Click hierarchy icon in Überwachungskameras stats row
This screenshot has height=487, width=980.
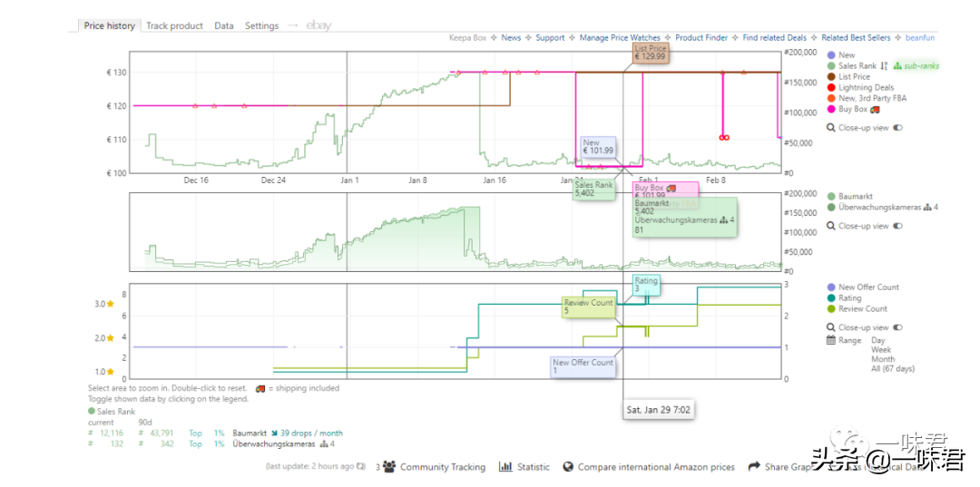point(324,443)
